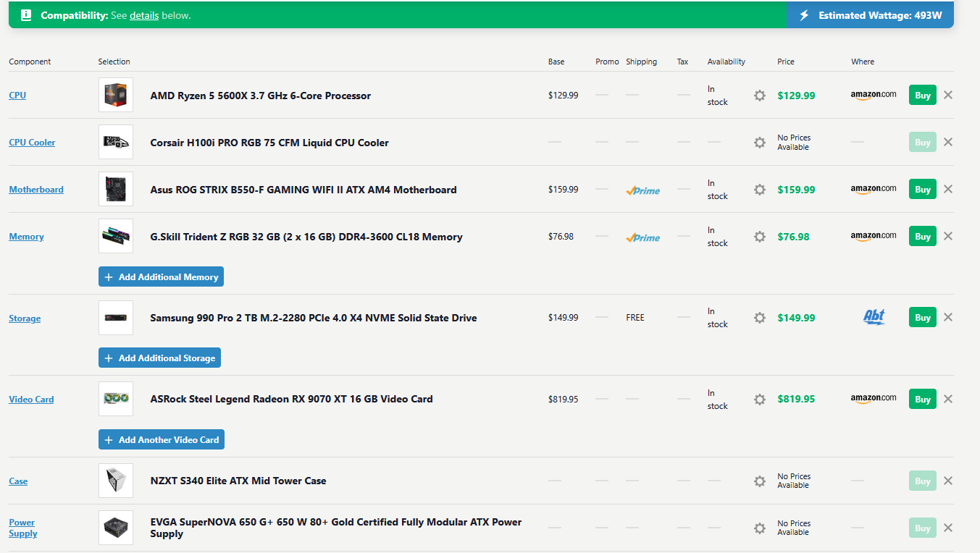Viewport: 980px width, 553px height.
Task: Open the Video Card component link
Action: point(31,400)
